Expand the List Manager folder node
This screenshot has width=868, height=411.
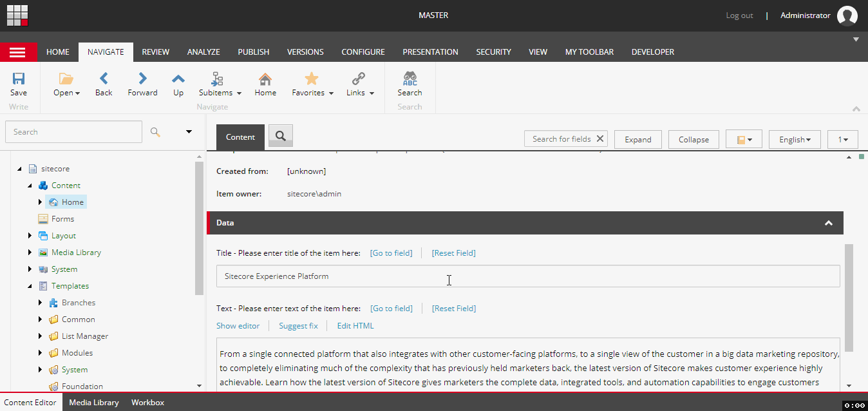coord(40,336)
